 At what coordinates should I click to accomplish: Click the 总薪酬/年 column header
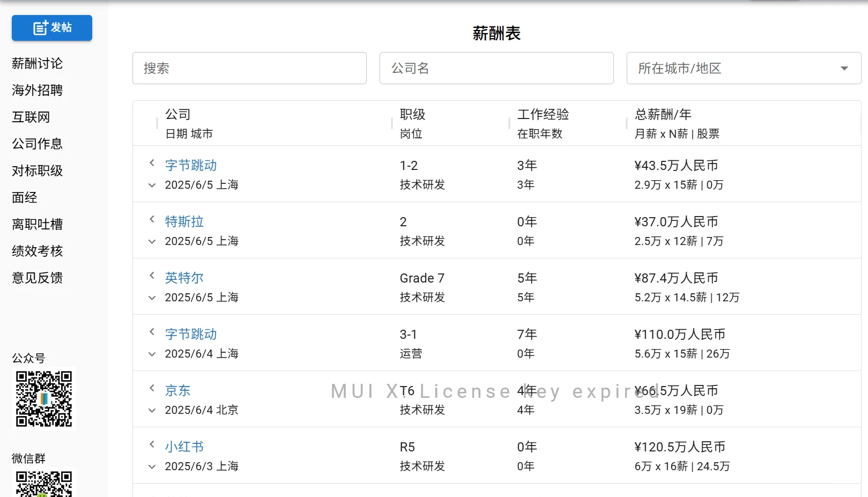[x=663, y=114]
